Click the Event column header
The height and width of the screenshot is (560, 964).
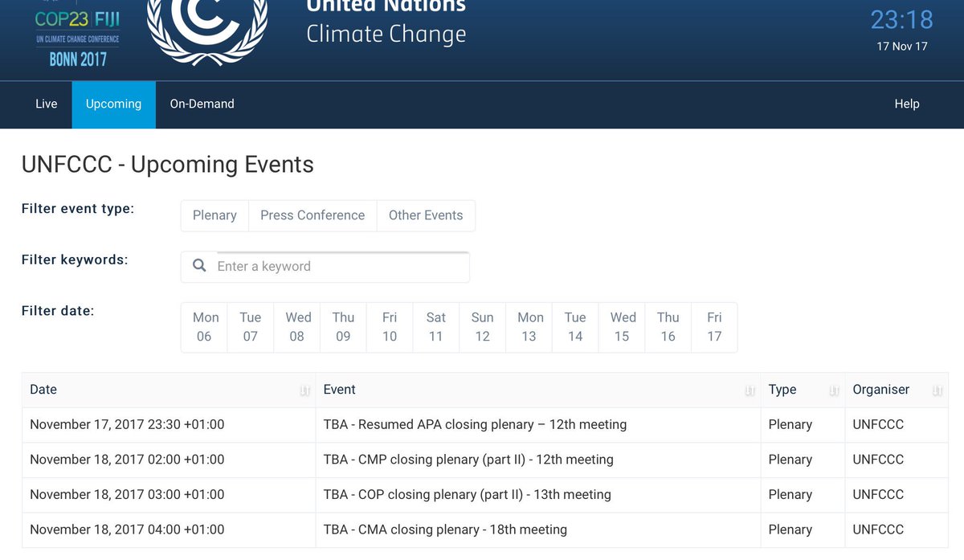click(538, 390)
